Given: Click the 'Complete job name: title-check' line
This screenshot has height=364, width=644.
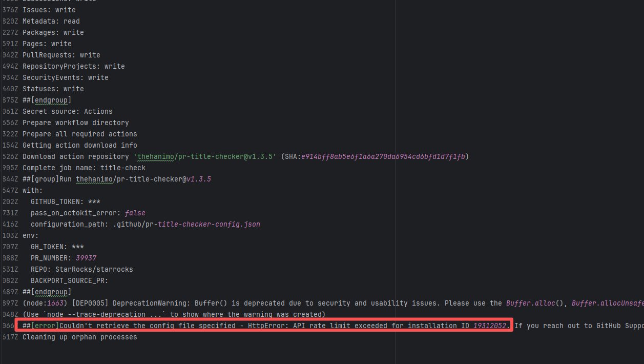Looking at the screenshot, I should [84, 168].
